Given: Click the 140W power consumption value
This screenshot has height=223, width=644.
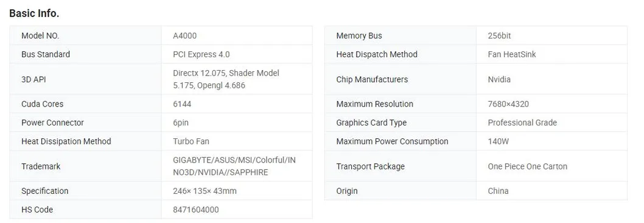Looking at the screenshot, I should click(x=498, y=141).
